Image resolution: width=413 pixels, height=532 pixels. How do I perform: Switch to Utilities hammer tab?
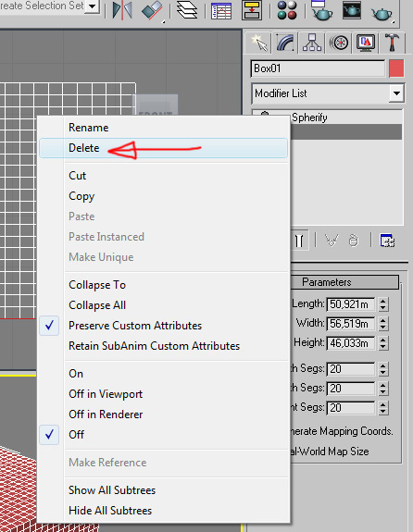pyautogui.click(x=392, y=43)
